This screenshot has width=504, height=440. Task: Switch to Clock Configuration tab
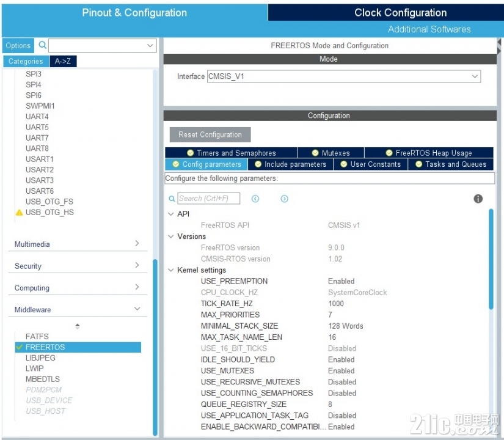pos(401,13)
